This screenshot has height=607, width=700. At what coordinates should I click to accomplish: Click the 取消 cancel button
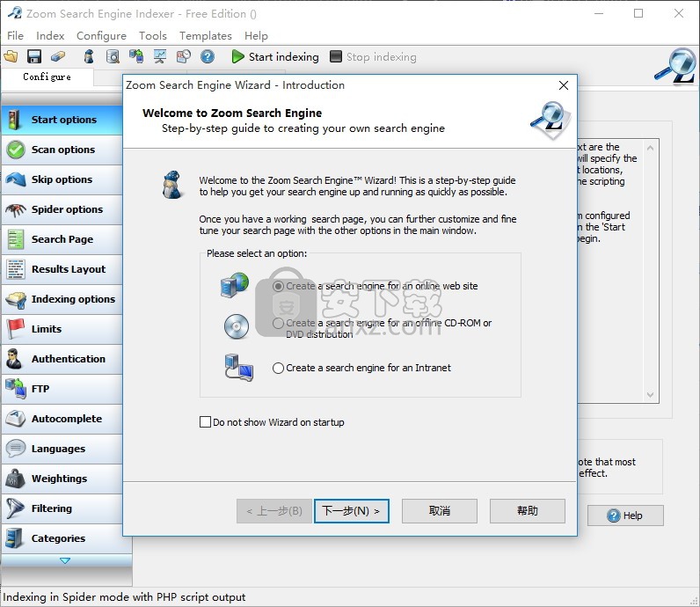click(x=440, y=511)
